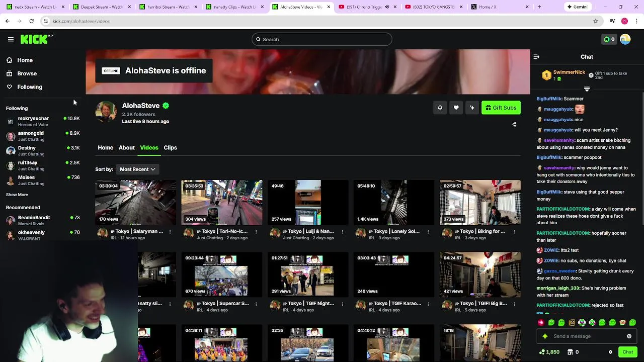
Task: Collapse the chat panel arrow icon
Action: [536, 57]
